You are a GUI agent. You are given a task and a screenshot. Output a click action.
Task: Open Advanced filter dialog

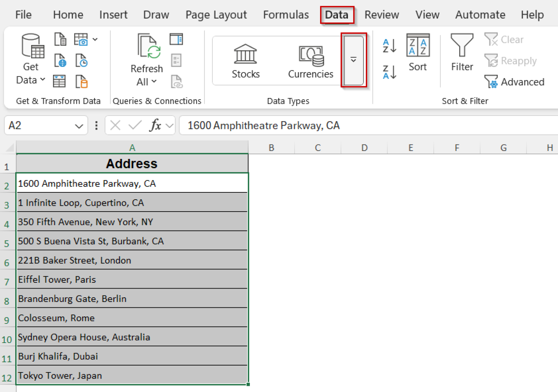[514, 82]
